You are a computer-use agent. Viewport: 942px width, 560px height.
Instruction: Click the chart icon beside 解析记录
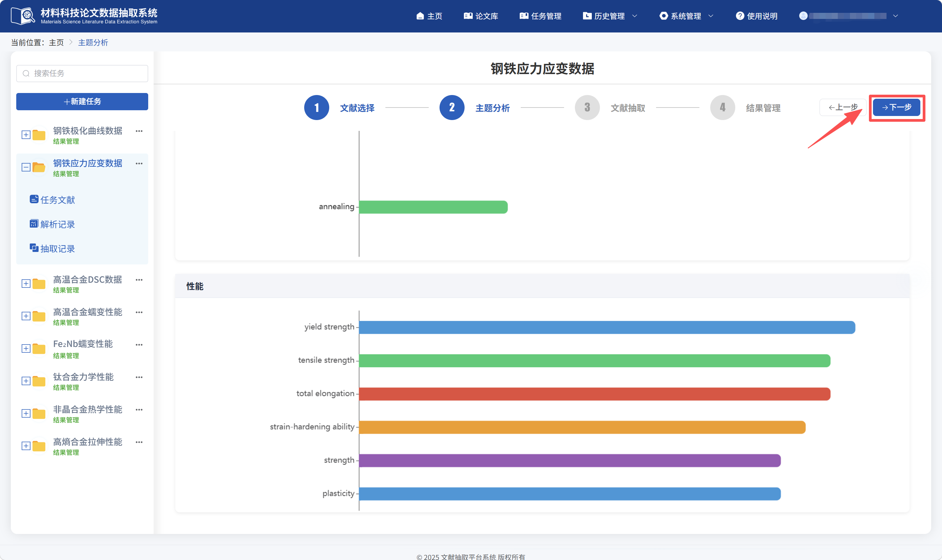click(34, 224)
